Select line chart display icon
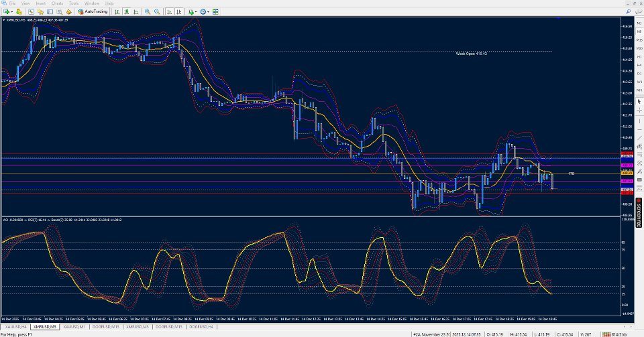Screen dimensions: 644x337 pyautogui.click(x=136, y=11)
